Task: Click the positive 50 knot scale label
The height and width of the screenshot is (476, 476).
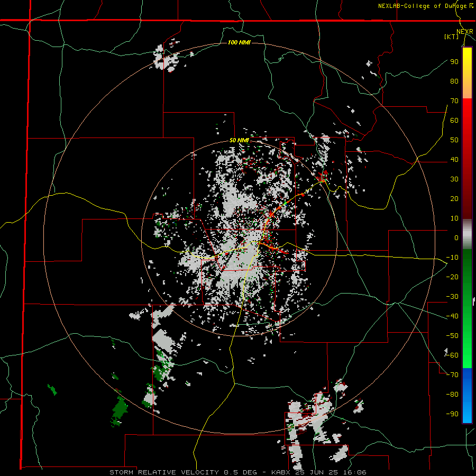Action: [x=454, y=140]
